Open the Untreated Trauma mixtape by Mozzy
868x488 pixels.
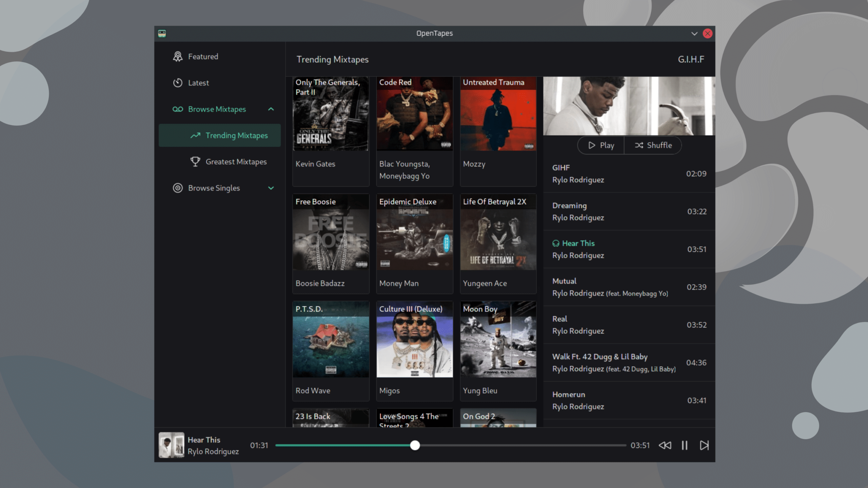click(x=498, y=131)
